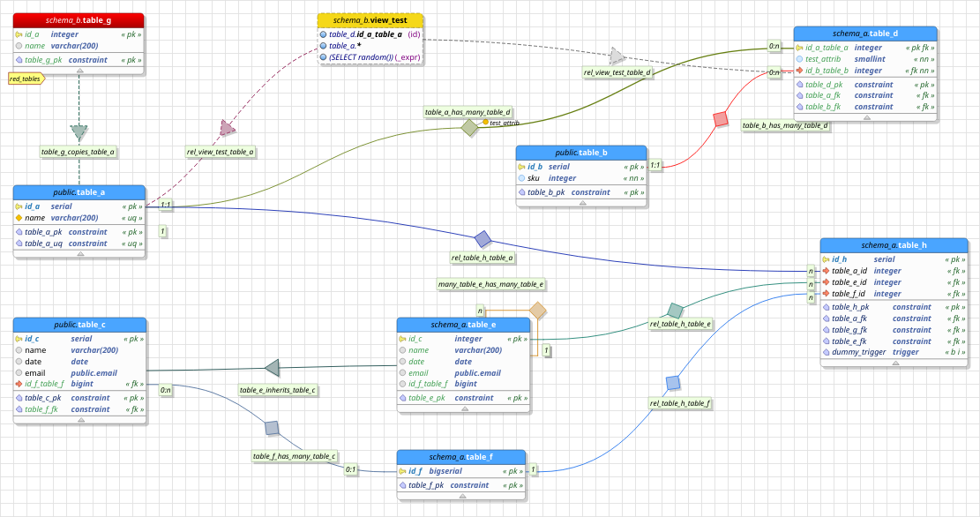Toggle the circle marker beside test_attrib in table_d
Viewport: 980px width, 517px height.
(798, 59)
